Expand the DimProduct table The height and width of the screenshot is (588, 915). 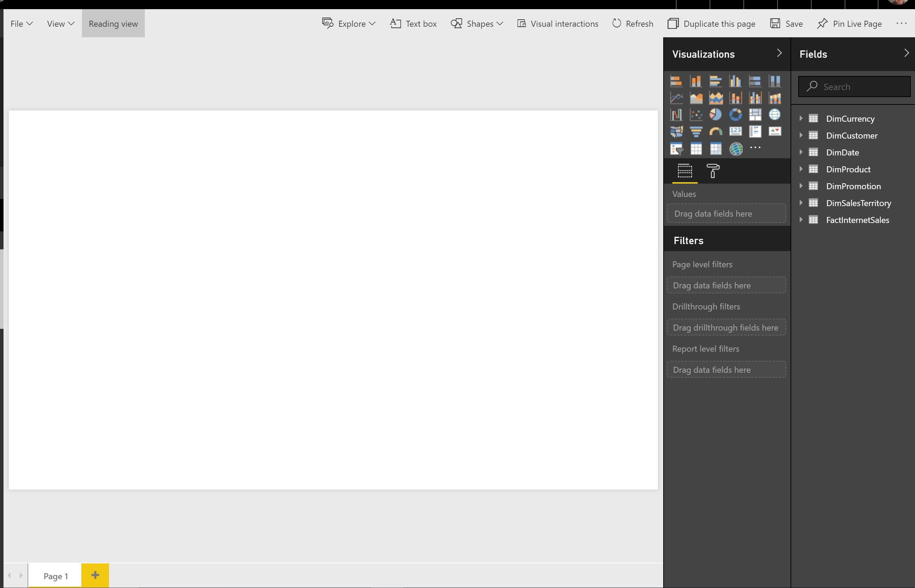801,169
